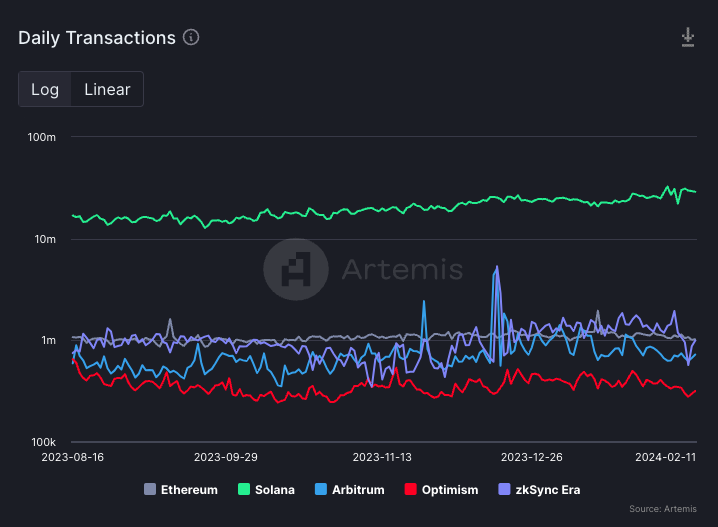Click the Source: Artemis attribution text
The height and width of the screenshot is (527, 718).
click(x=663, y=510)
